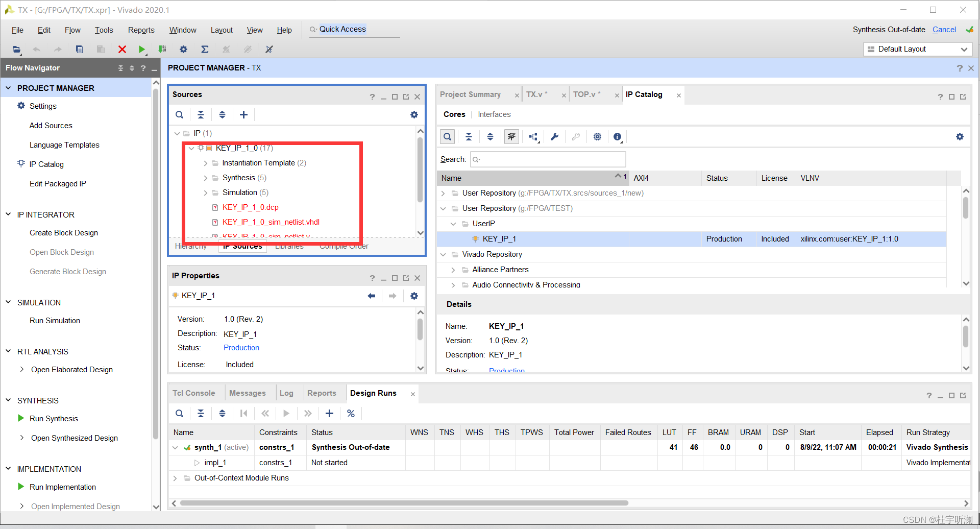Click the Production status link in IP Properties

click(x=241, y=348)
